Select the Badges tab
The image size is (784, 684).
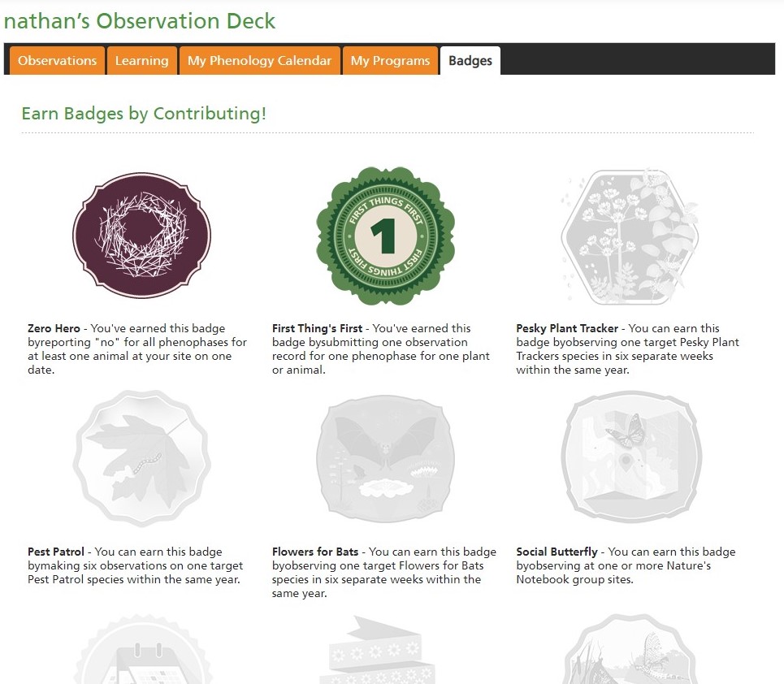470,60
